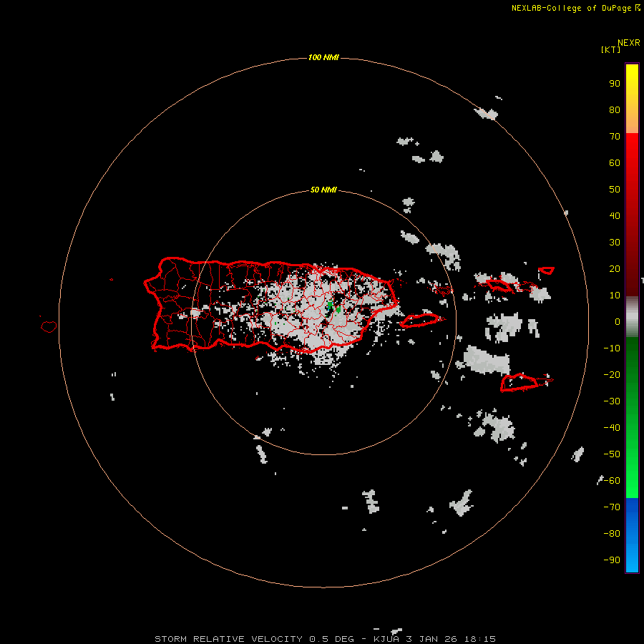Click the 50 NMI range ring label
Image resolution: width=644 pixels, height=644 pixels.
[323, 190]
